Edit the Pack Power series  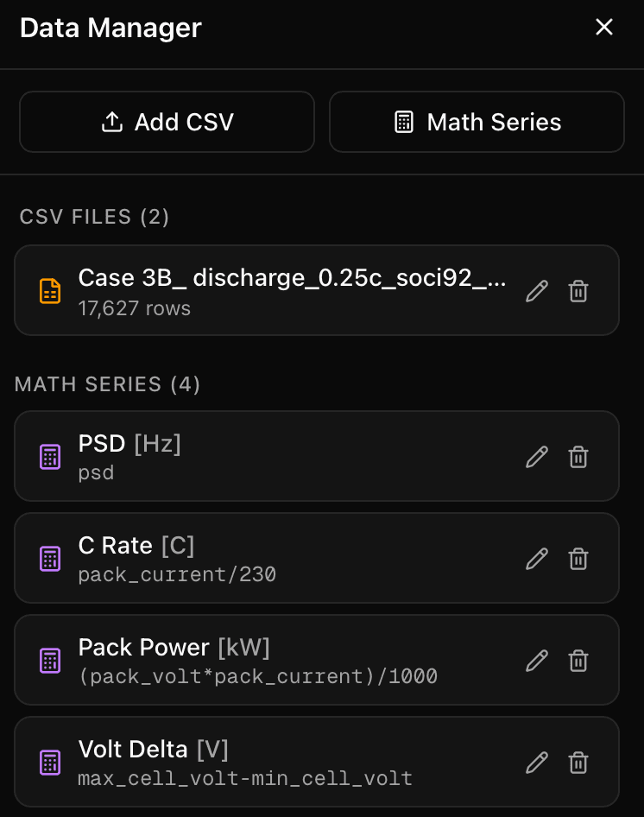tap(537, 661)
